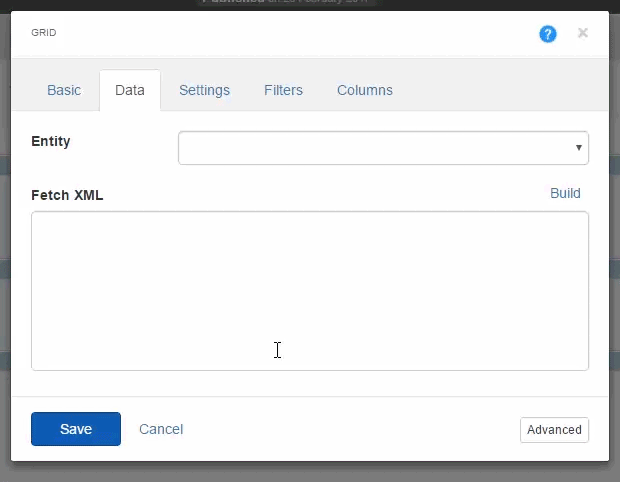Save the grid configuration
Screen dimensions: 620x482
coord(76,429)
